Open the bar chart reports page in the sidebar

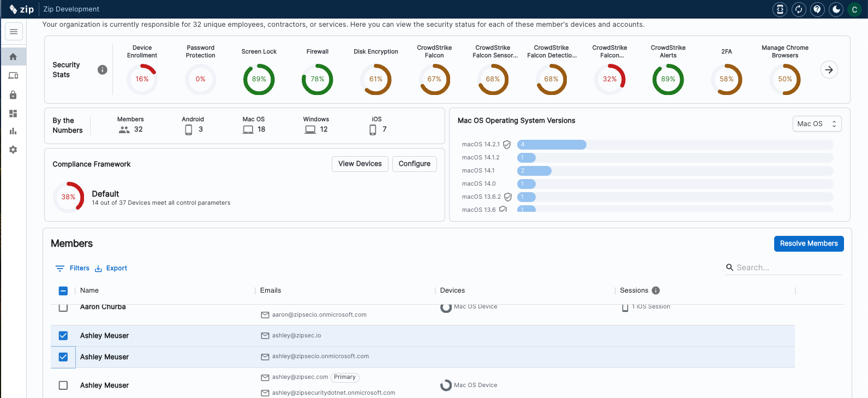[13, 131]
